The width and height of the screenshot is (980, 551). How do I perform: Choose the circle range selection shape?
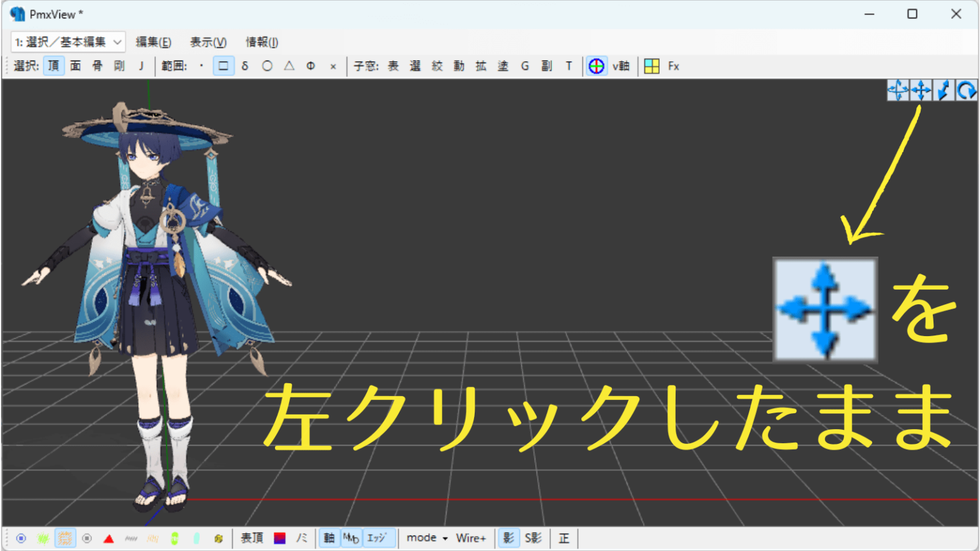point(267,66)
